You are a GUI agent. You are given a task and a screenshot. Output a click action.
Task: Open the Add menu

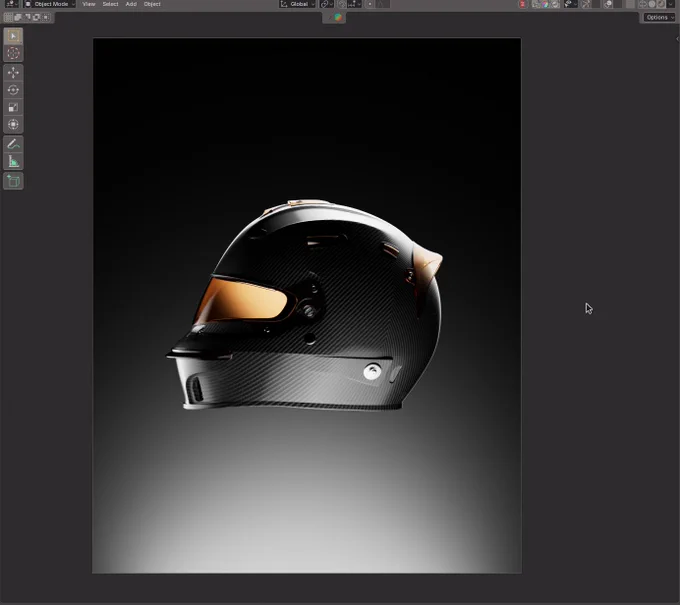pos(131,4)
